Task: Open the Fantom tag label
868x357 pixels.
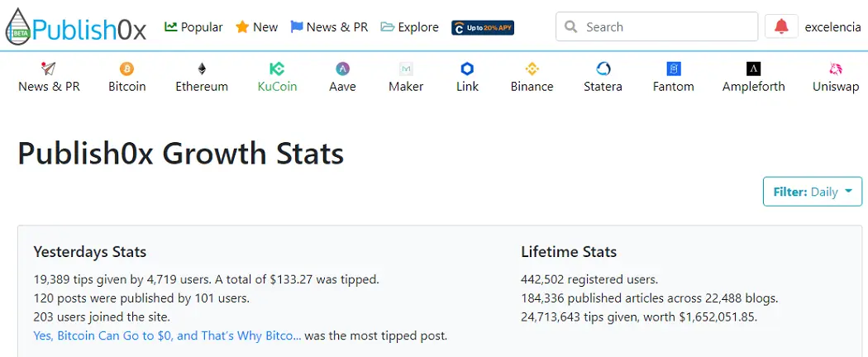Action: click(673, 87)
